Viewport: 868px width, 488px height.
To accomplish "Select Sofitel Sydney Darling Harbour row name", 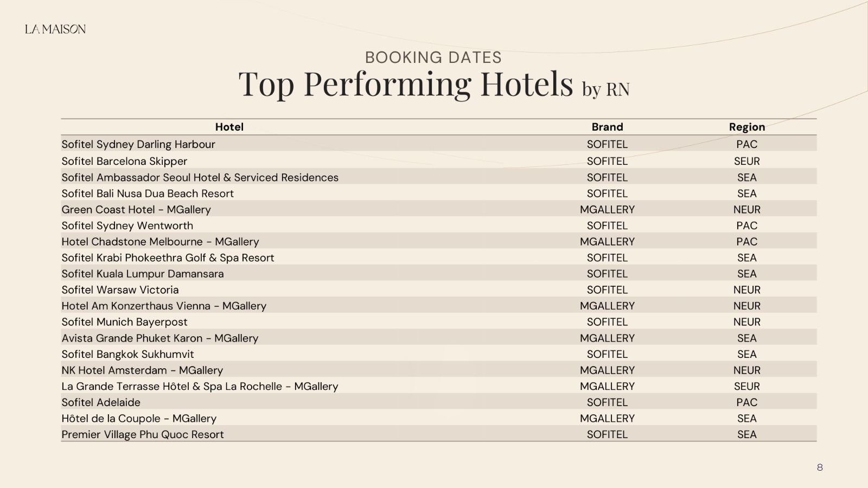I will [x=138, y=144].
